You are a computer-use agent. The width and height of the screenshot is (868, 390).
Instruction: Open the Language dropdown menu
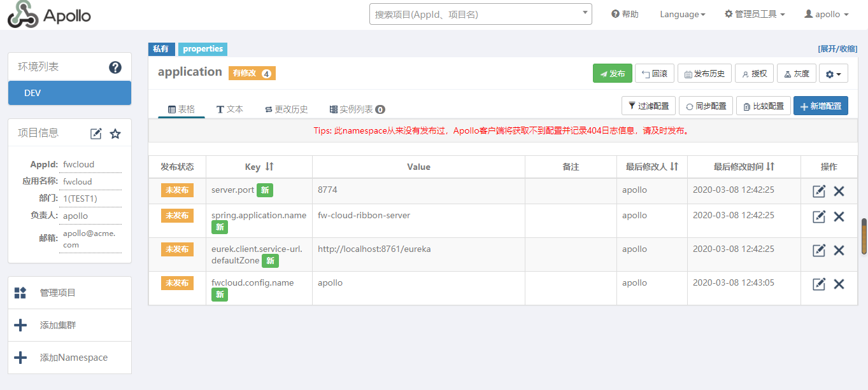[682, 14]
